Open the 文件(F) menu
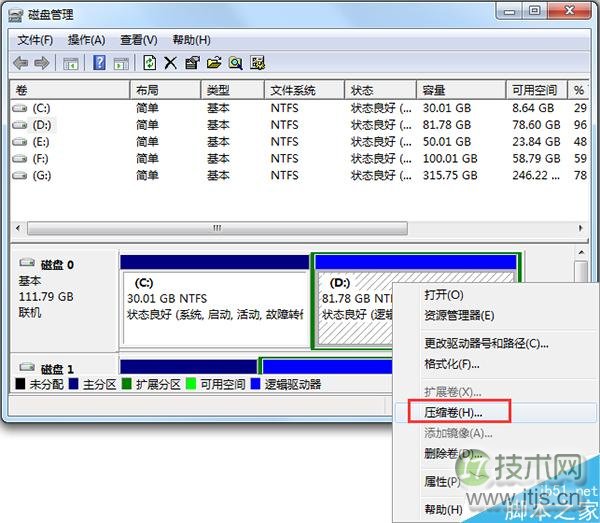The height and width of the screenshot is (523, 600). click(35, 40)
